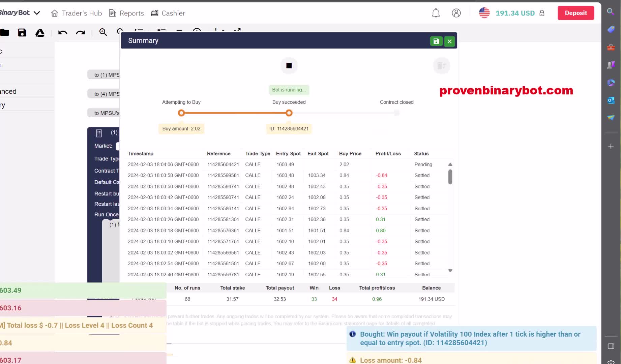Open the Reports menu
The height and width of the screenshot is (364, 621).
pos(126,13)
